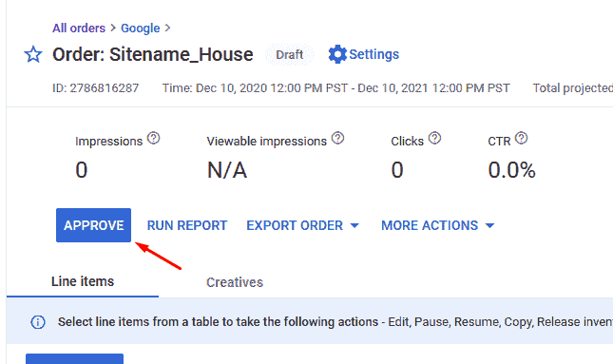This screenshot has height=364, width=613.
Task: Open the Export Order dropdown
Action: click(302, 225)
